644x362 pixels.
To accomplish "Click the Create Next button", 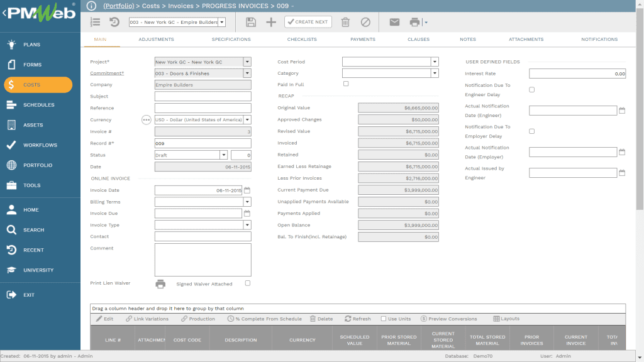I will [x=308, y=22].
